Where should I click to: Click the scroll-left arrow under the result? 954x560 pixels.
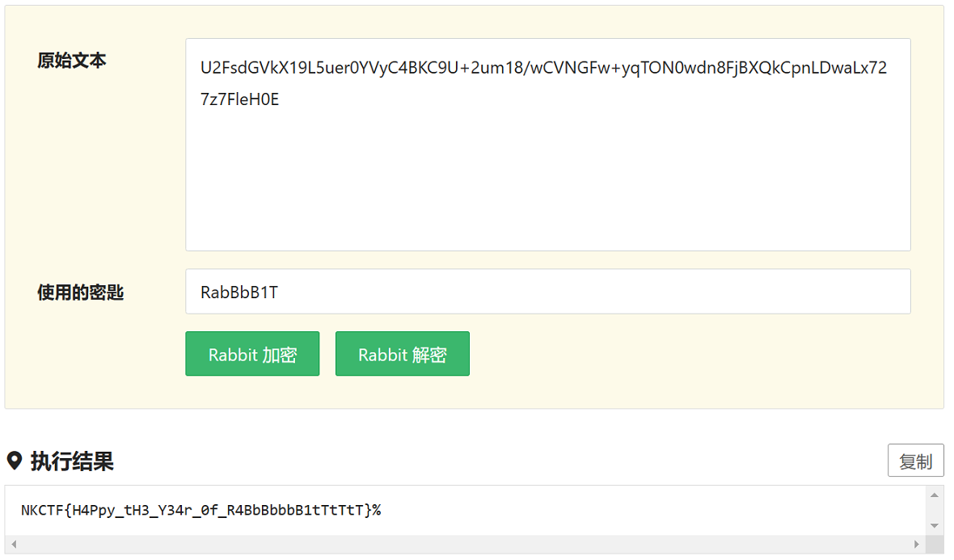[x=14, y=545]
